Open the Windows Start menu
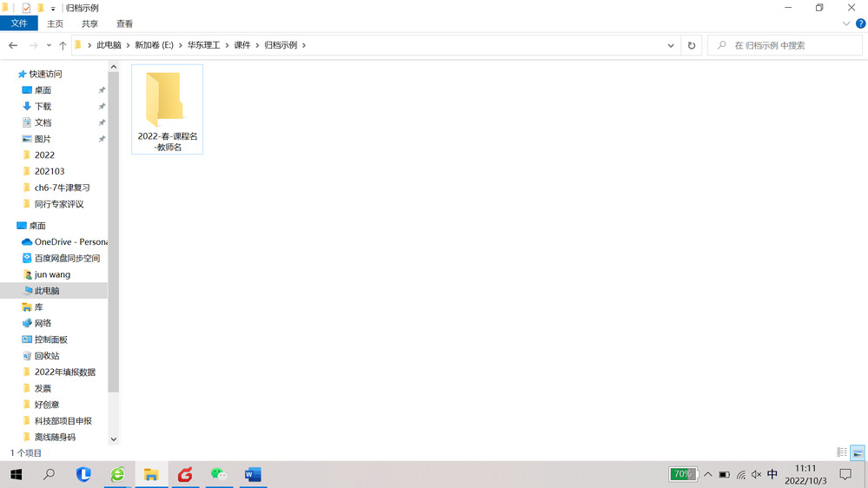Image resolution: width=868 pixels, height=488 pixels. 16,475
